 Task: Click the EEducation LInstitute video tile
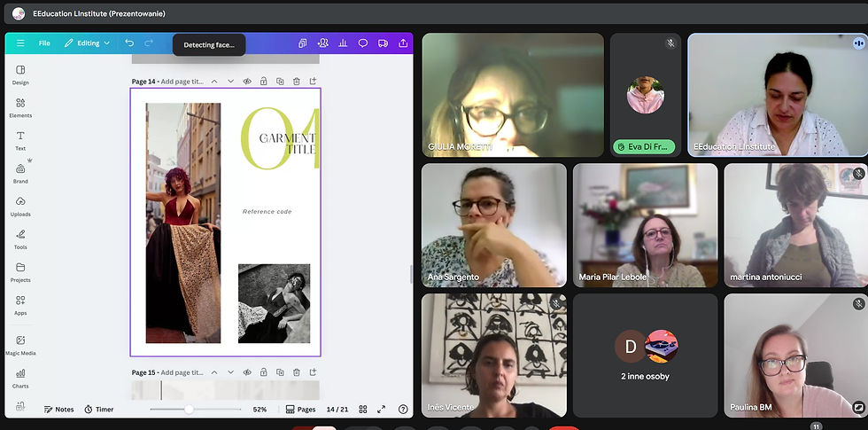[x=778, y=95]
